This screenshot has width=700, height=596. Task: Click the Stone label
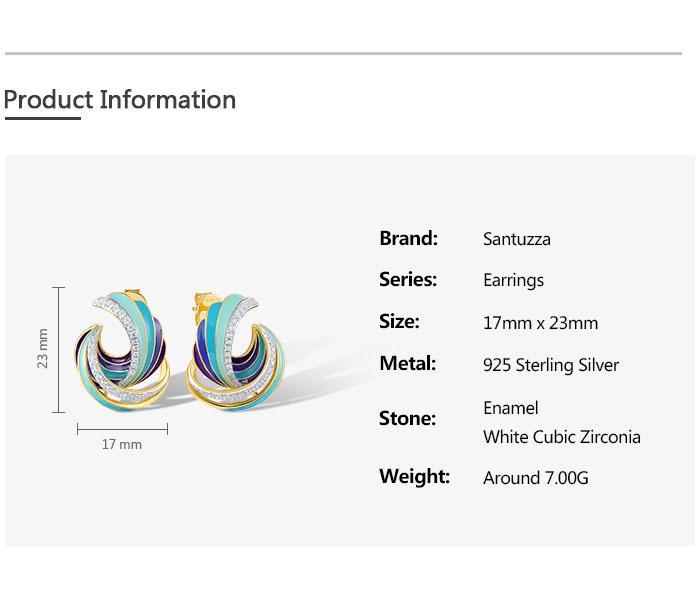click(407, 418)
